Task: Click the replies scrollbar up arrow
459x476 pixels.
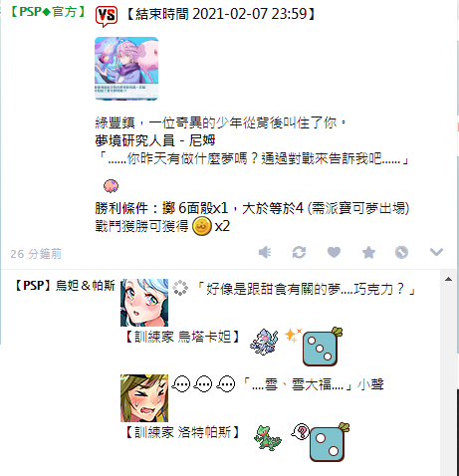Action: tap(449, 279)
